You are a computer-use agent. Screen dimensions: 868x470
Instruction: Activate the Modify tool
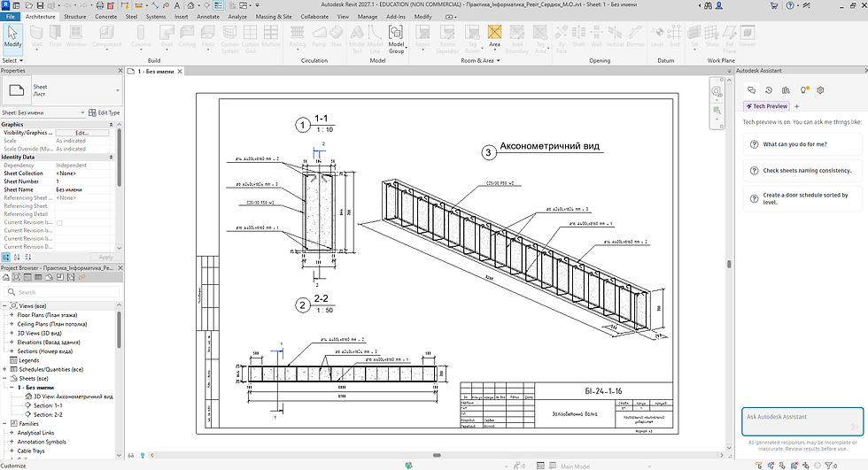coord(12,36)
